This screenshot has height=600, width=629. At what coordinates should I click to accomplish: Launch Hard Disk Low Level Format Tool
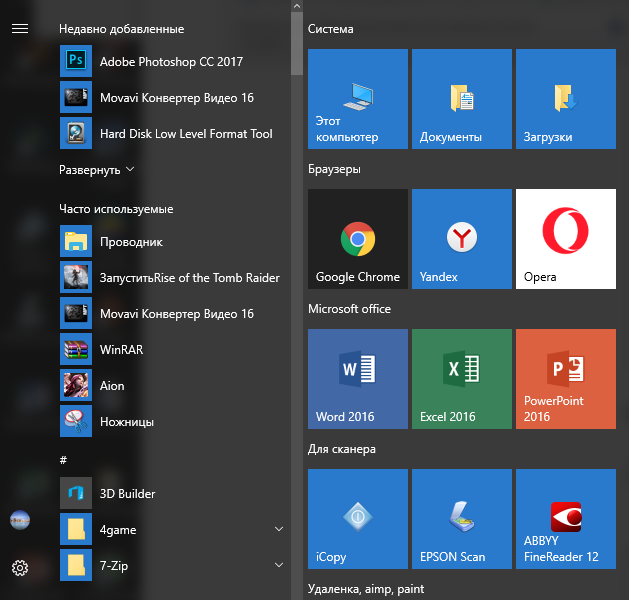(x=174, y=133)
